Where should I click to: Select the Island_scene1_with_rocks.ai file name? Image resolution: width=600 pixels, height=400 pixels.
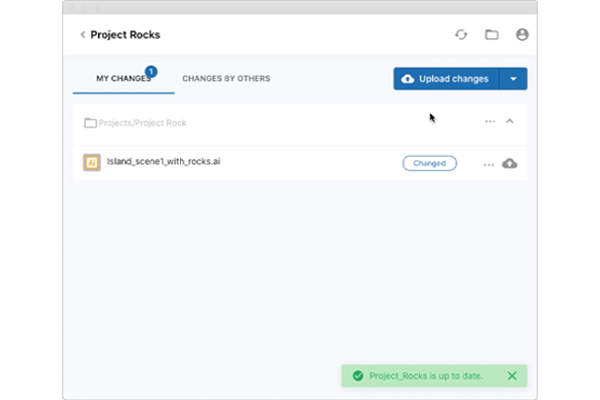tap(163, 162)
